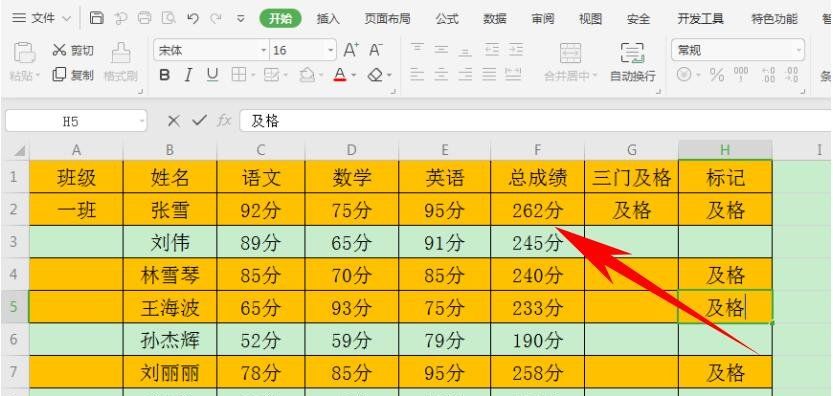Image resolution: width=833 pixels, height=396 pixels.
Task: Click the align right icon
Action: 465,75
